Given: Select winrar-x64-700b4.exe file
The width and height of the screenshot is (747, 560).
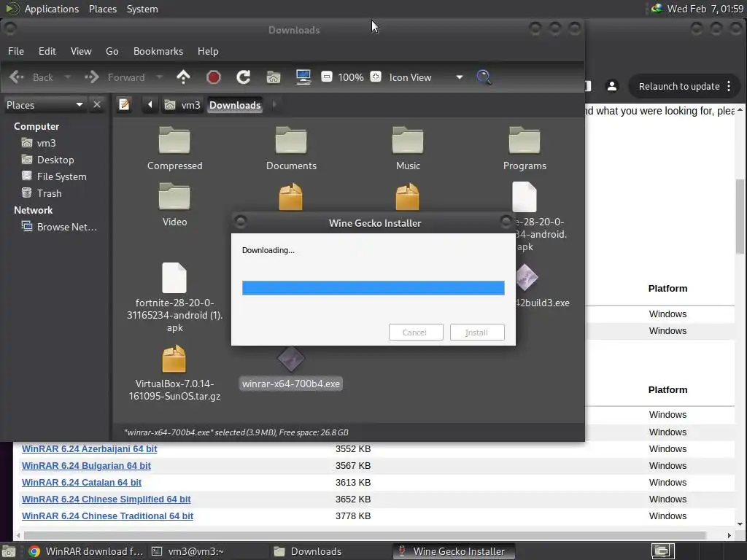Looking at the screenshot, I should coord(291,369).
